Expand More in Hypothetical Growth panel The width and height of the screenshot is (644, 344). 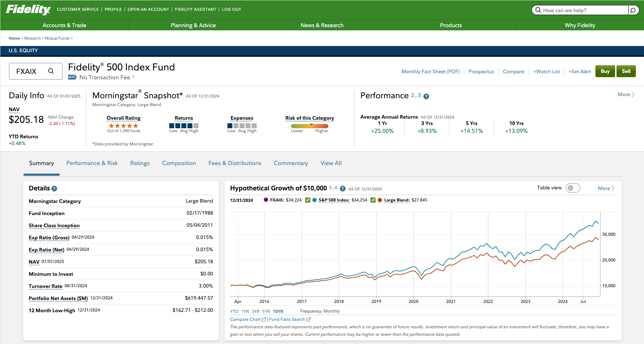pos(606,188)
